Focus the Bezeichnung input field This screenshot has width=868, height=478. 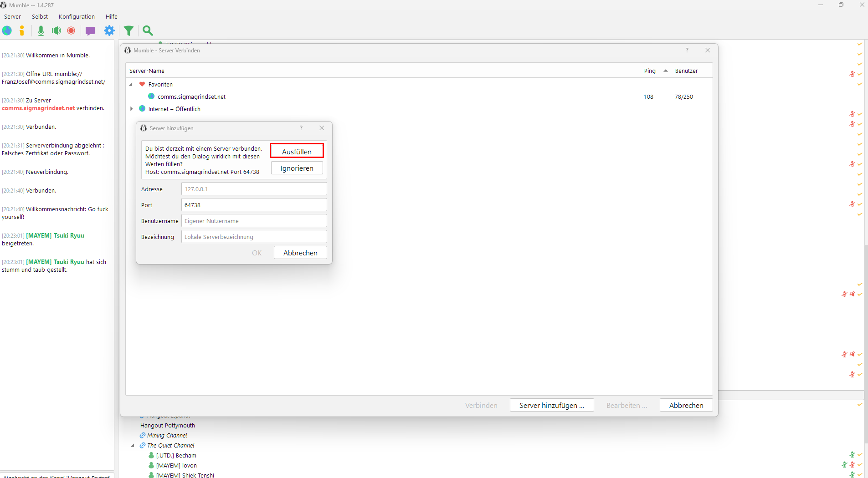point(254,237)
